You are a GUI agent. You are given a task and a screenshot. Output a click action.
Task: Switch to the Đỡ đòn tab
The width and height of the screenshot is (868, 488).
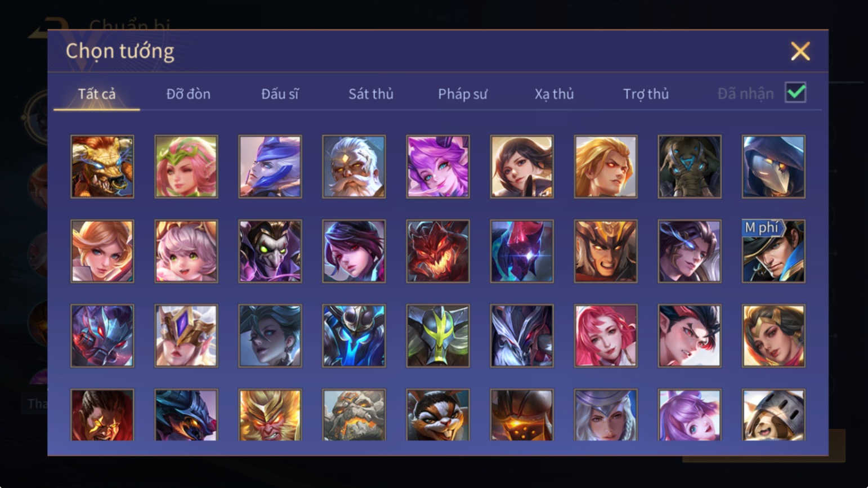coord(188,94)
